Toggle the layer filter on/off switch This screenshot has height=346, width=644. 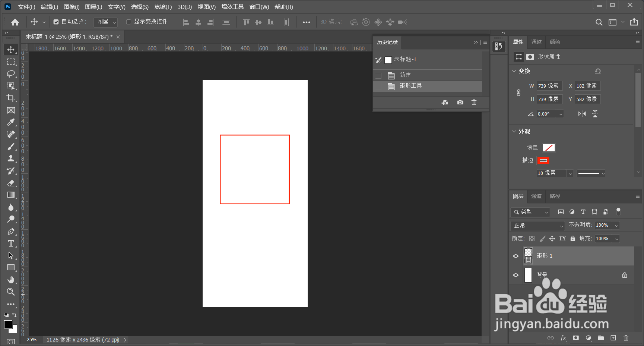(x=618, y=211)
